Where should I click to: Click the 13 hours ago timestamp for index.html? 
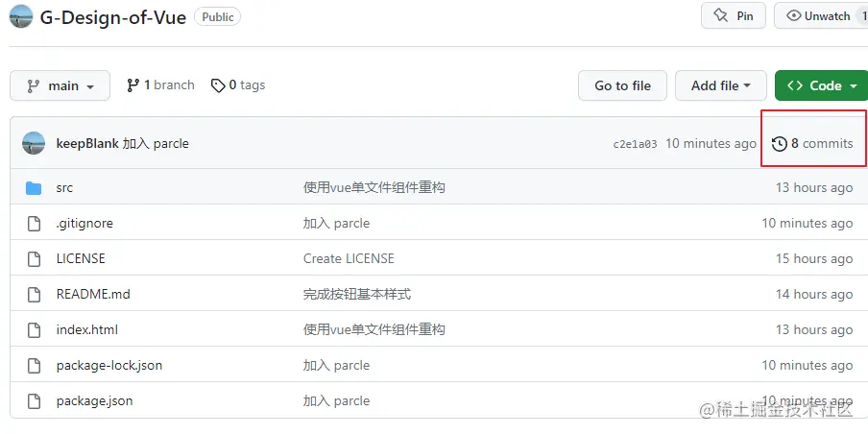tap(814, 330)
